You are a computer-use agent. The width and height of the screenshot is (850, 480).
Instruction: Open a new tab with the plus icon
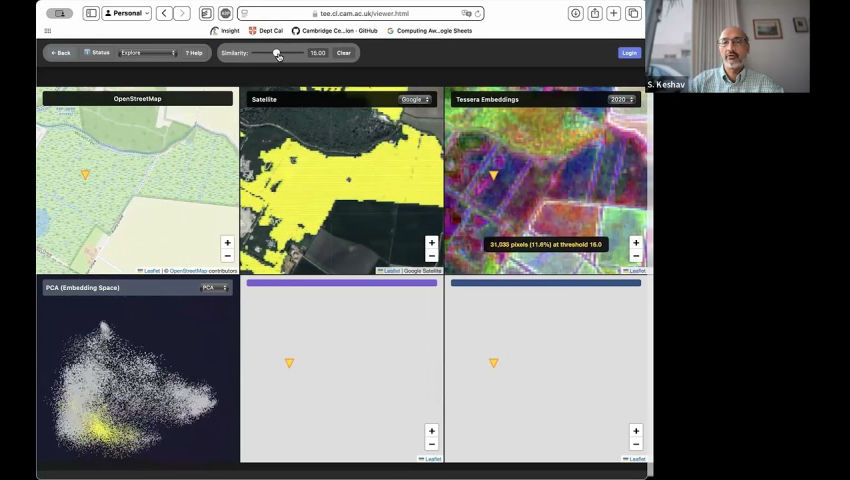[614, 14]
